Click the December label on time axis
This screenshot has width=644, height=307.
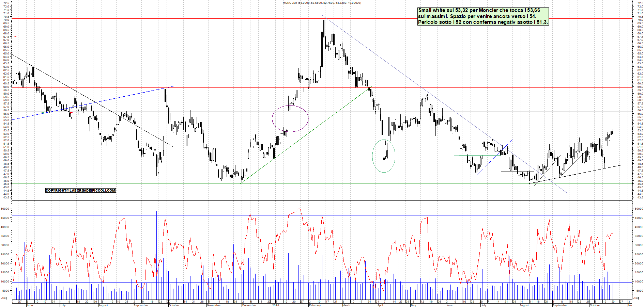pos(249,305)
